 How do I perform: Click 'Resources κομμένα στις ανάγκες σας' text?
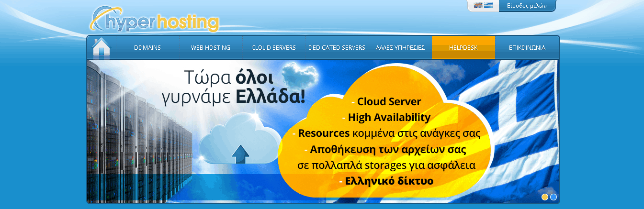pos(386,133)
